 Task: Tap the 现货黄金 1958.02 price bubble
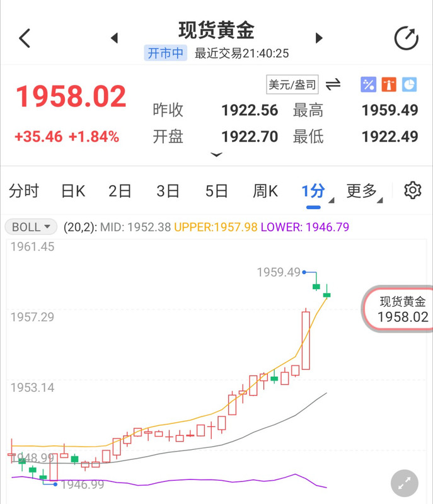pyautogui.click(x=398, y=309)
